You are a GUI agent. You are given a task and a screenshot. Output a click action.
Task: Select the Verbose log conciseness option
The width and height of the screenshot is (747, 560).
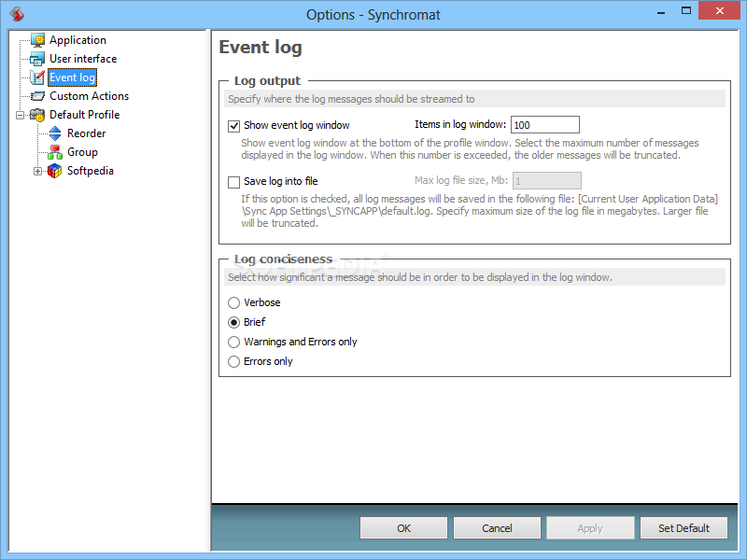click(x=234, y=302)
